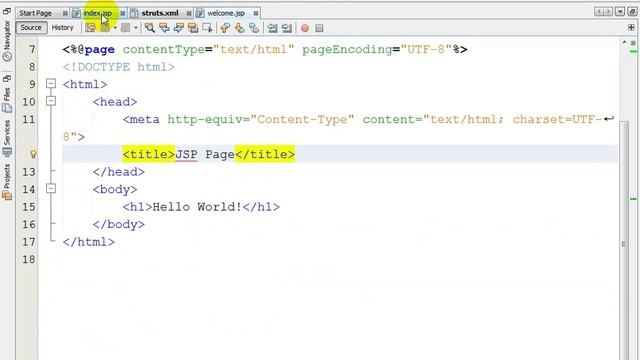Switch to Source view
This screenshot has height=360, width=640.
pyautogui.click(x=31, y=28)
